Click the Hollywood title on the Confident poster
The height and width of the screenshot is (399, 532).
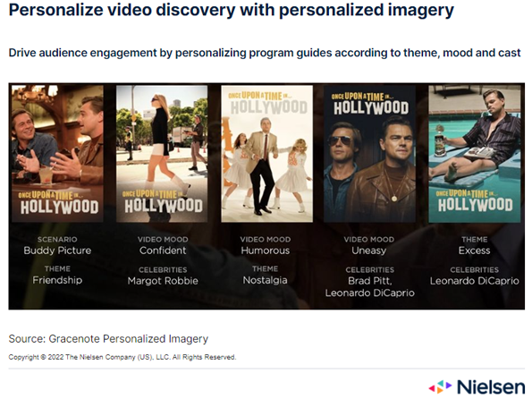(164, 201)
